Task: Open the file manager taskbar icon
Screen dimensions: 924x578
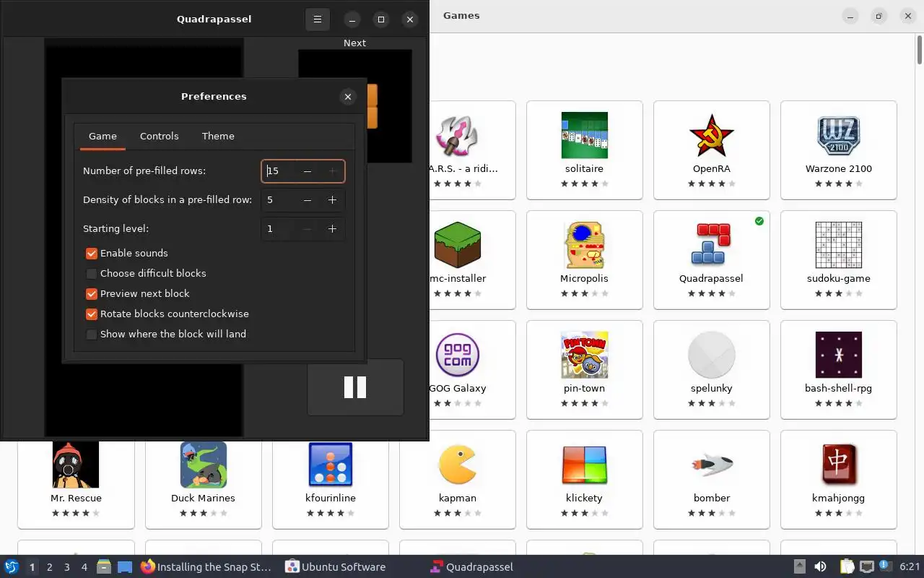Action: point(104,567)
